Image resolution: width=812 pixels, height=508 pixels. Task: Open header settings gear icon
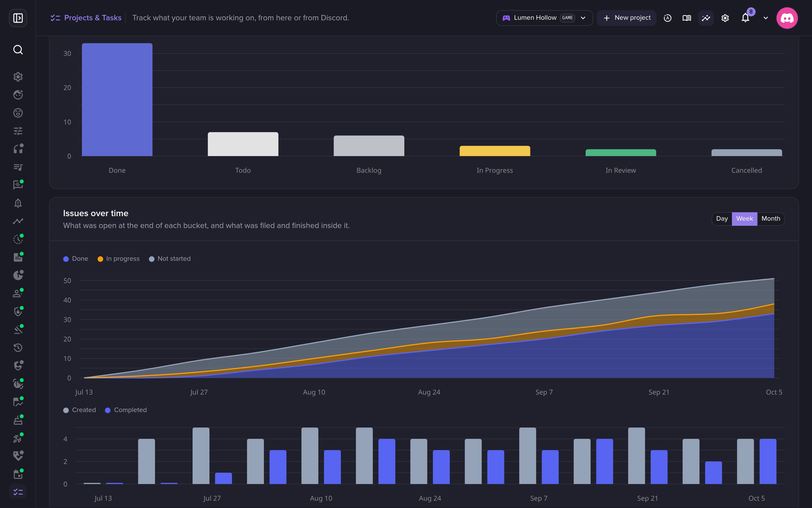(x=725, y=18)
